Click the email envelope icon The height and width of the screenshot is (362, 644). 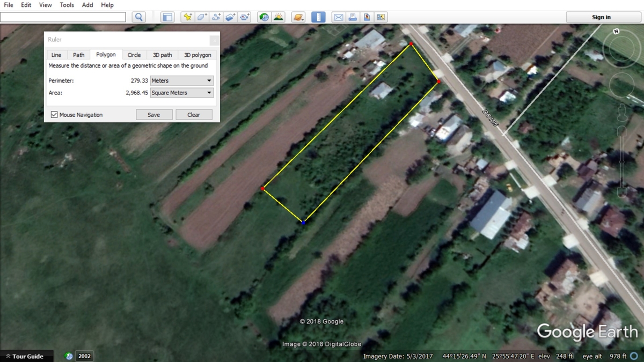click(338, 17)
